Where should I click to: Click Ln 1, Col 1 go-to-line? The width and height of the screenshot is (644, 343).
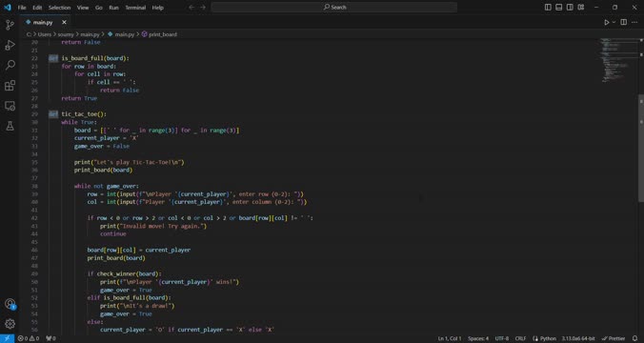click(x=450, y=338)
